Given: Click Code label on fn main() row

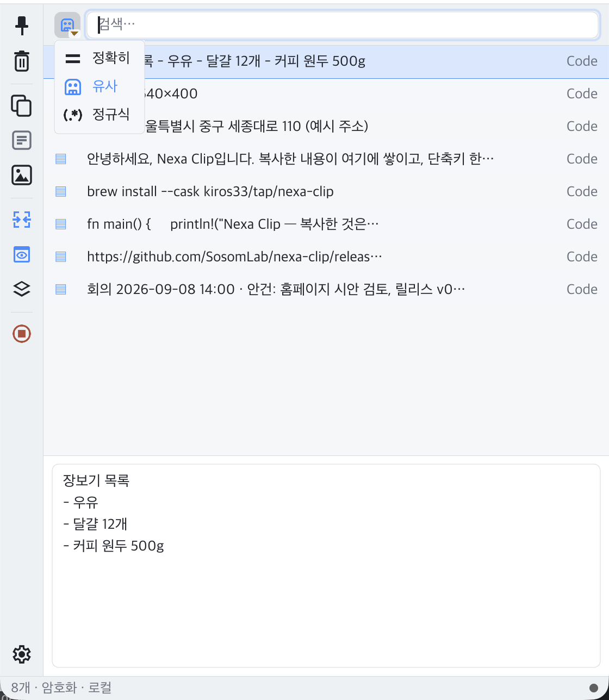Looking at the screenshot, I should click(x=582, y=224).
